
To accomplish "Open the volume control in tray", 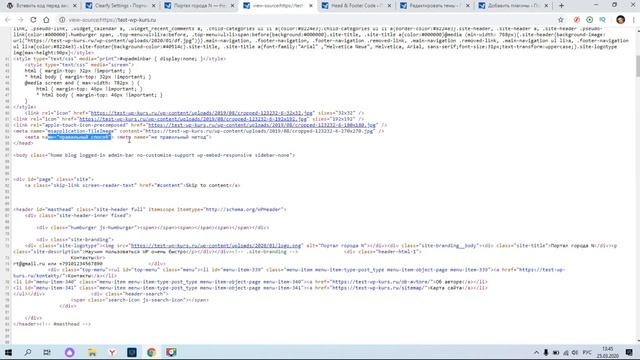I will click(575, 353).
